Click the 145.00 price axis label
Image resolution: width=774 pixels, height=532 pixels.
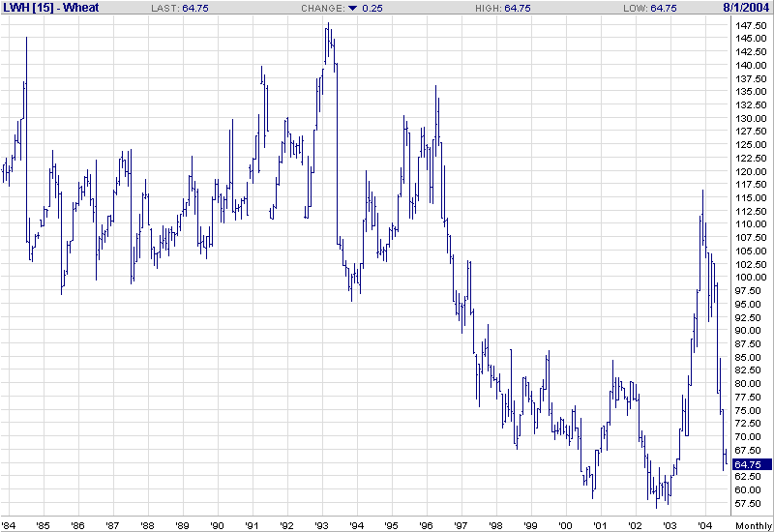point(751,39)
